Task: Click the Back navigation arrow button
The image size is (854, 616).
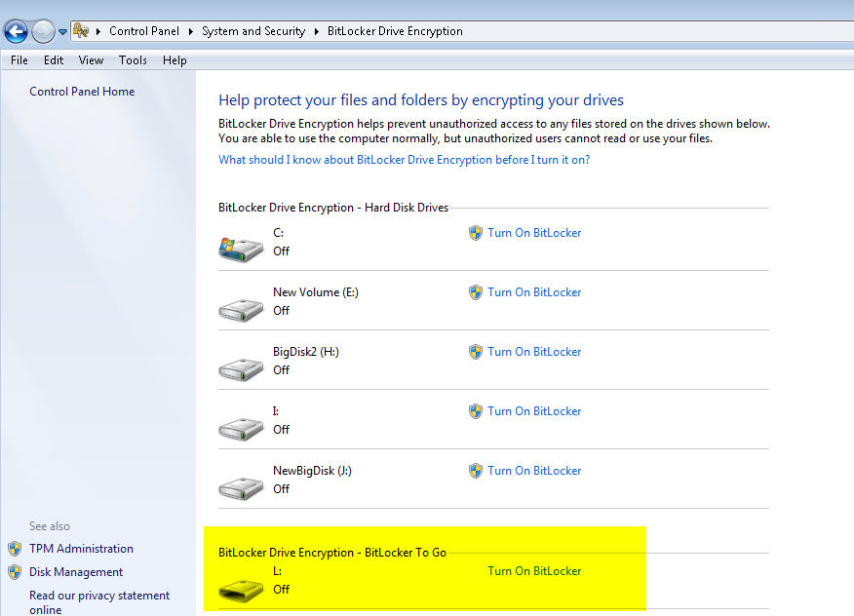Action: (16, 31)
